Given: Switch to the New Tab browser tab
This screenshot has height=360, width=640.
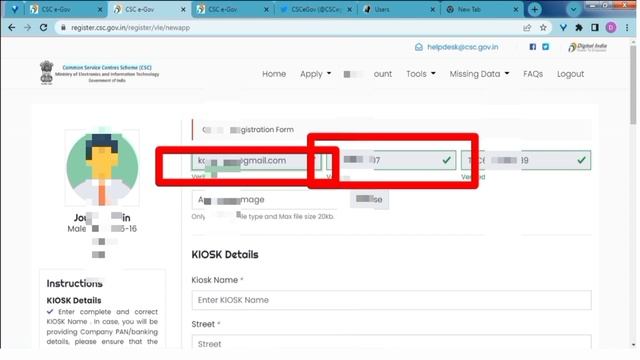Looking at the screenshot, I should point(482,9).
